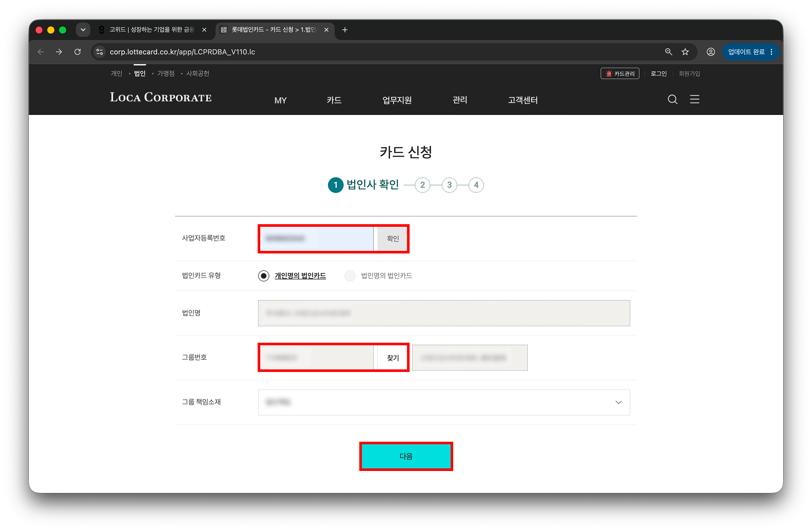Close the 고위드 tab
This screenshot has width=812, height=531.
pos(204,30)
